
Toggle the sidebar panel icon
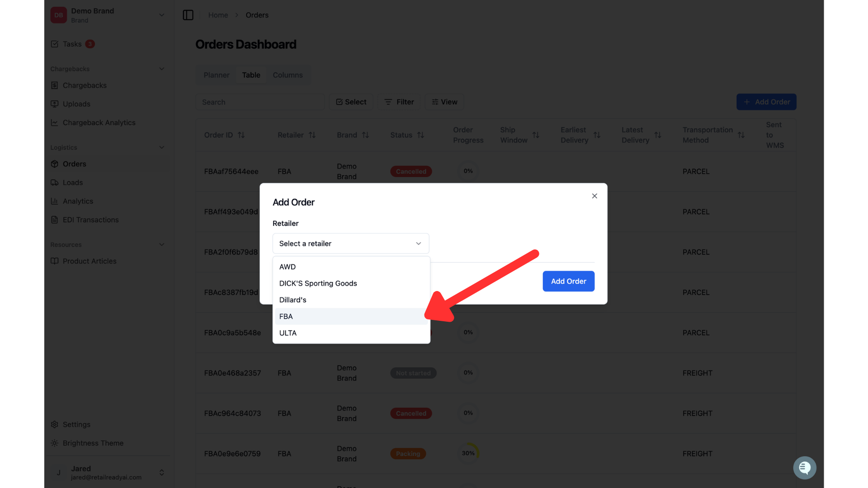pos(188,15)
